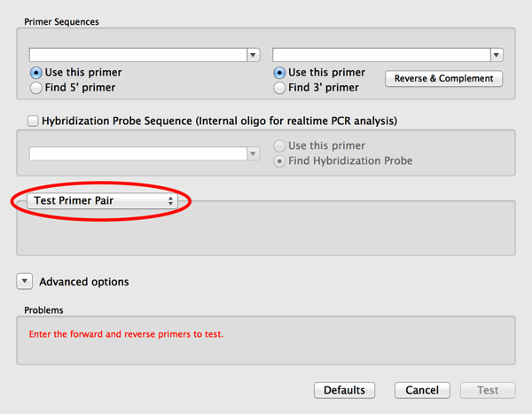This screenshot has width=532, height=414.
Task: Click into forward primer sequence field
Action: point(137,55)
